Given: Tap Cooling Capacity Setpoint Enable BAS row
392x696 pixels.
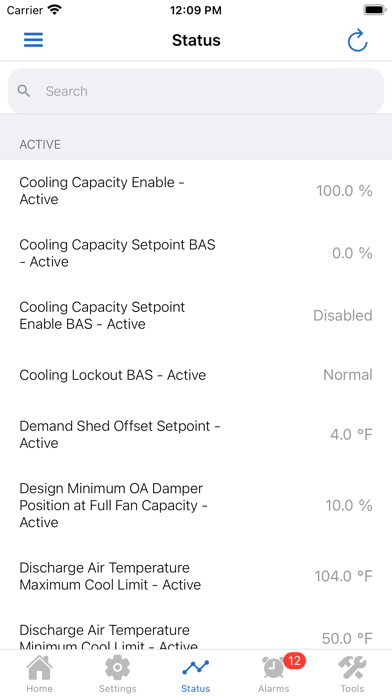Looking at the screenshot, I should click(196, 315).
